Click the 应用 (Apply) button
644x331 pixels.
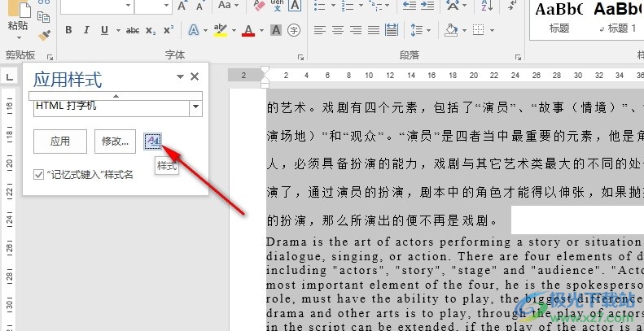(60, 142)
